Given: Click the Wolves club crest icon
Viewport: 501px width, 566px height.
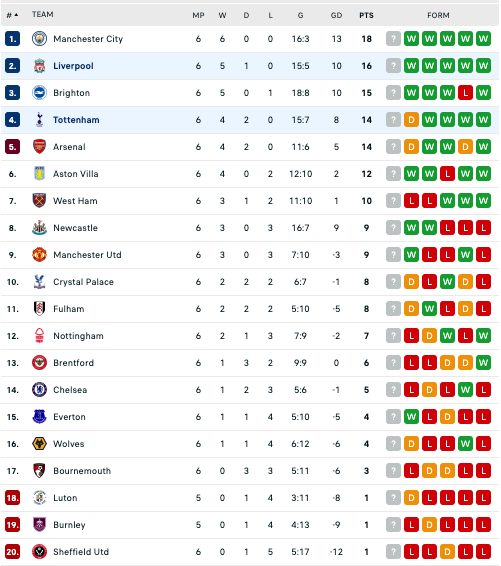Looking at the screenshot, I should click(x=39, y=444).
